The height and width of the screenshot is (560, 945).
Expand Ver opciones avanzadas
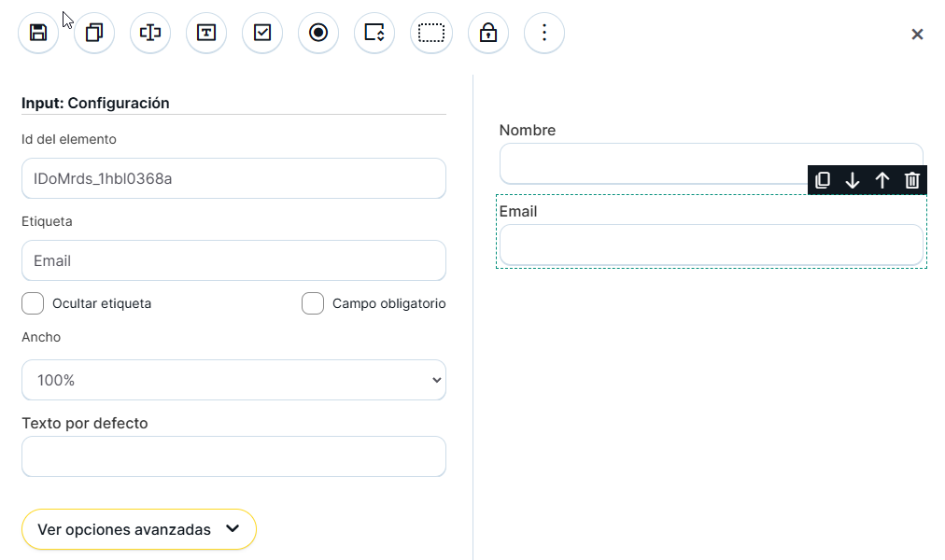[139, 529]
